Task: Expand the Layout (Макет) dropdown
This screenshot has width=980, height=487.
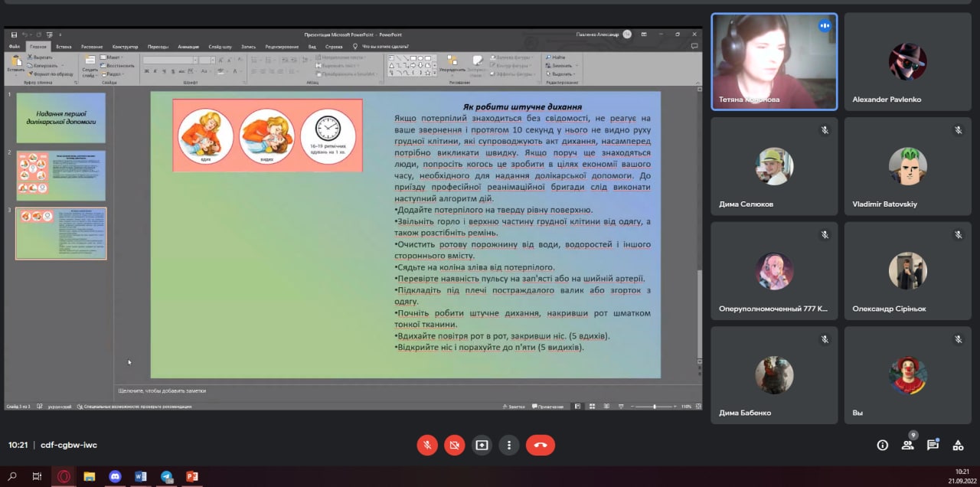Action: pos(111,57)
